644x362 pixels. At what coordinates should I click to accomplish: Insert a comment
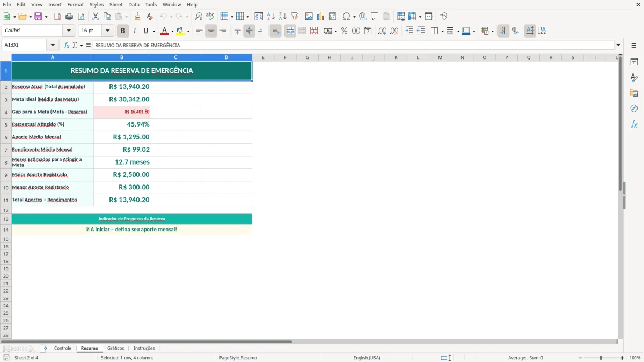pyautogui.click(x=375, y=17)
